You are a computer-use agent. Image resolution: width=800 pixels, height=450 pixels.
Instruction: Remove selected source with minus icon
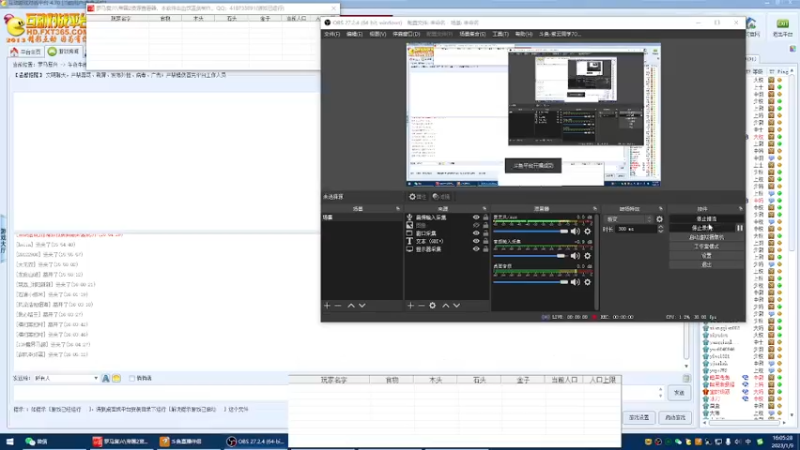(421, 306)
